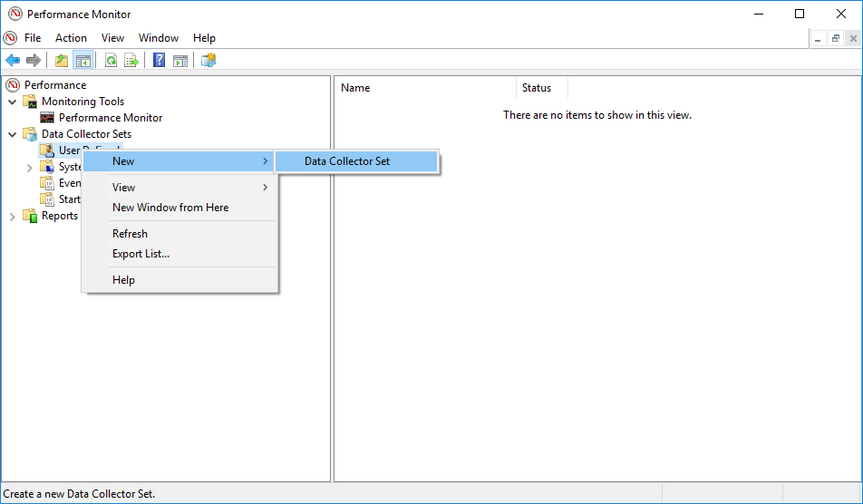The width and height of the screenshot is (863, 504).
Task: Select New in the context menu
Action: pos(179,161)
